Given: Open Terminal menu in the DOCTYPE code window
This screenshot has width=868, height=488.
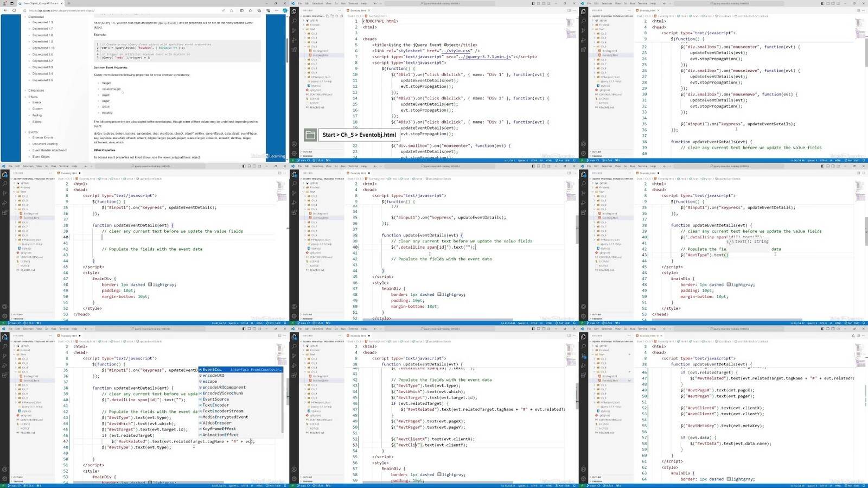Looking at the screenshot, I should pos(353,3).
